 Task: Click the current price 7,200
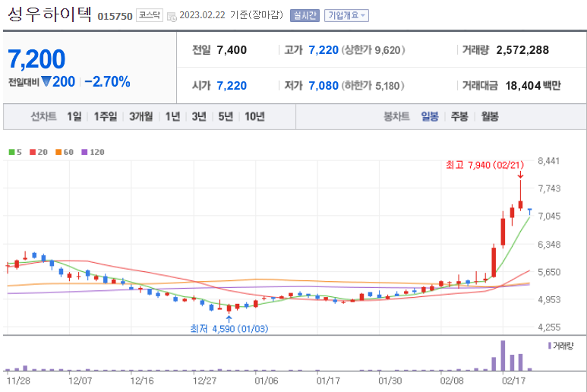36,59
